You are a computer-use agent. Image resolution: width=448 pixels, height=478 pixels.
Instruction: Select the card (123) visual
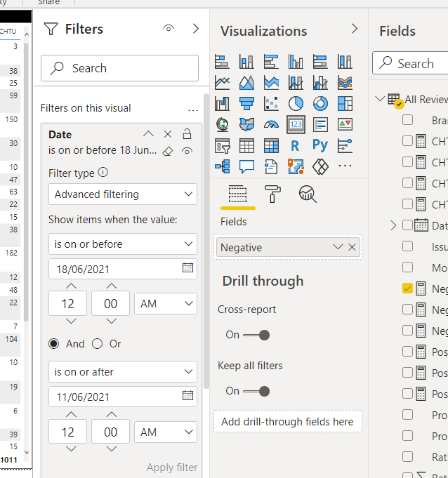tap(296, 124)
